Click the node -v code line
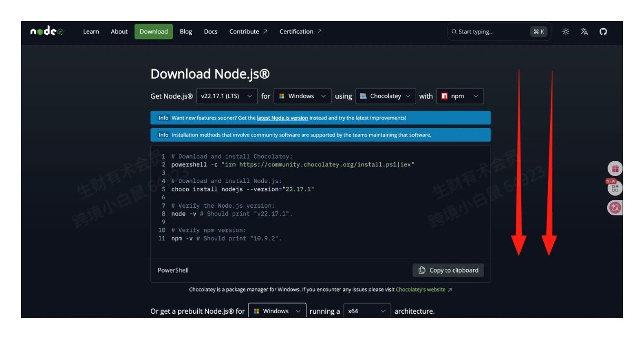 point(232,214)
